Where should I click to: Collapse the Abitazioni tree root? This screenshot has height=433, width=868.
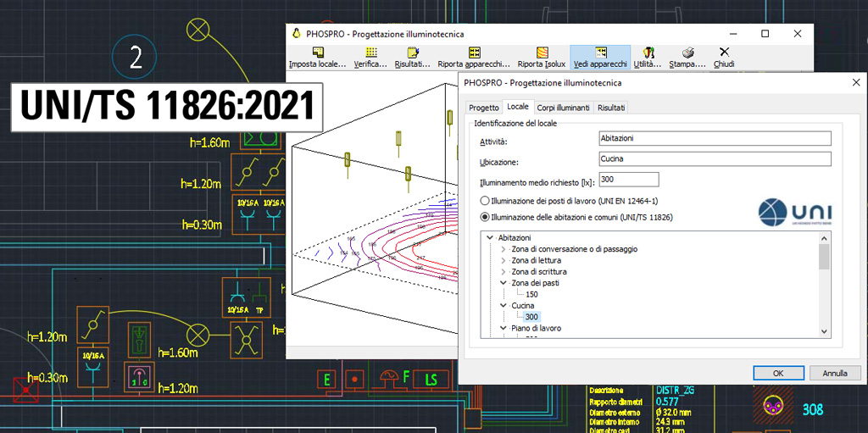click(489, 237)
